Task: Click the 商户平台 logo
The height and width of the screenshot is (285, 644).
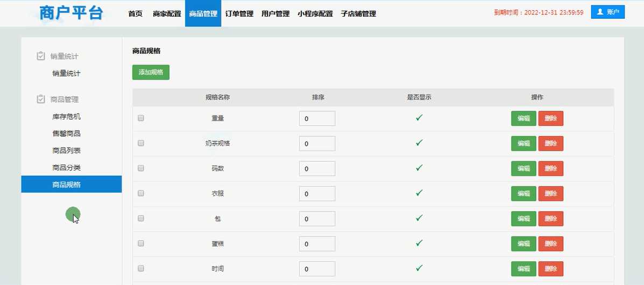Action: 71,13
